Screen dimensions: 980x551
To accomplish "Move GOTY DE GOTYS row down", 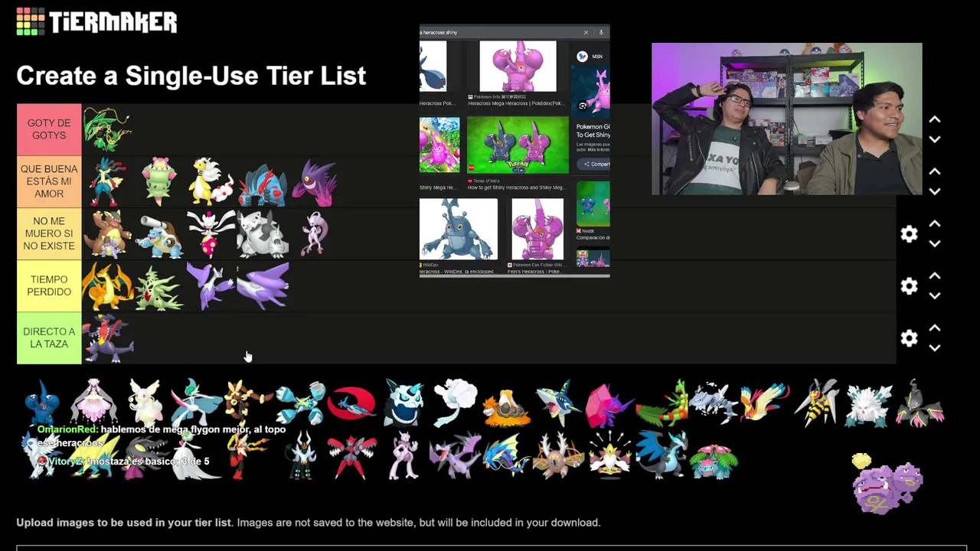I will pyautogui.click(x=935, y=139).
